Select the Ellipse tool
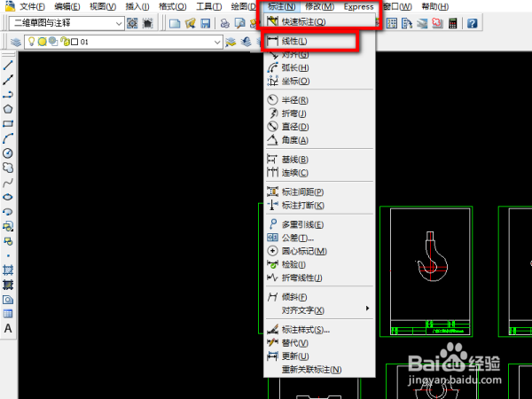This screenshot has width=532, height=399. [x=8, y=197]
